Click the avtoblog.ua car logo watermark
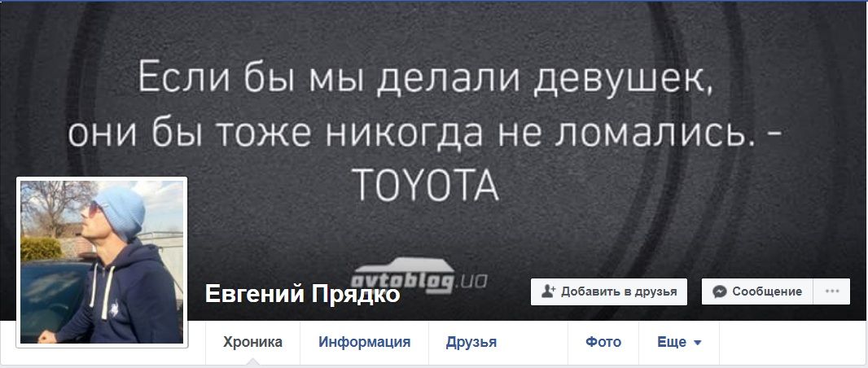Image resolution: width=868 pixels, height=368 pixels. click(x=419, y=275)
